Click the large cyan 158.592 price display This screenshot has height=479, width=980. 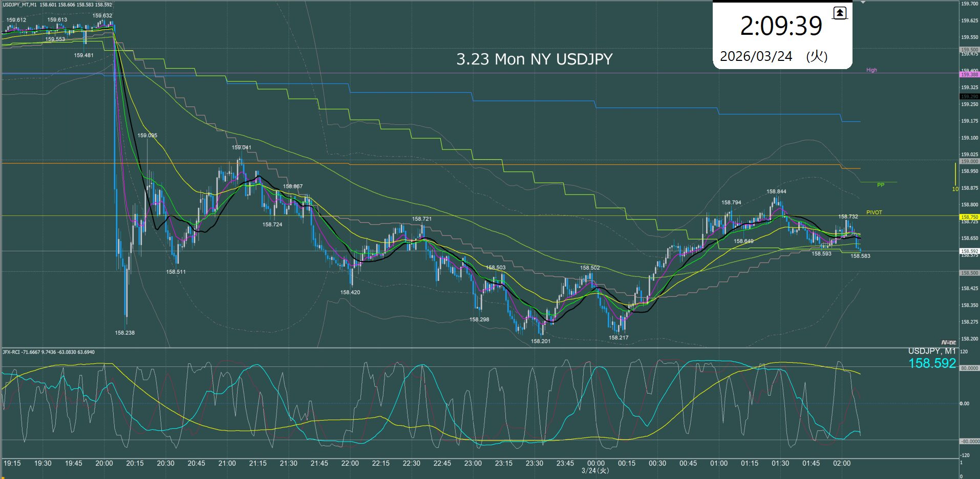pos(932,363)
